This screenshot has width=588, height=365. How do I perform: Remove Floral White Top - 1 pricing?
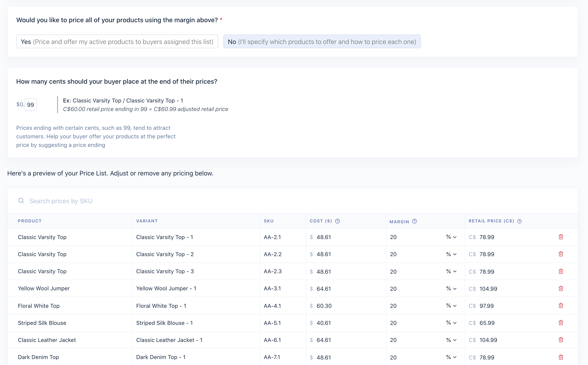click(x=561, y=306)
